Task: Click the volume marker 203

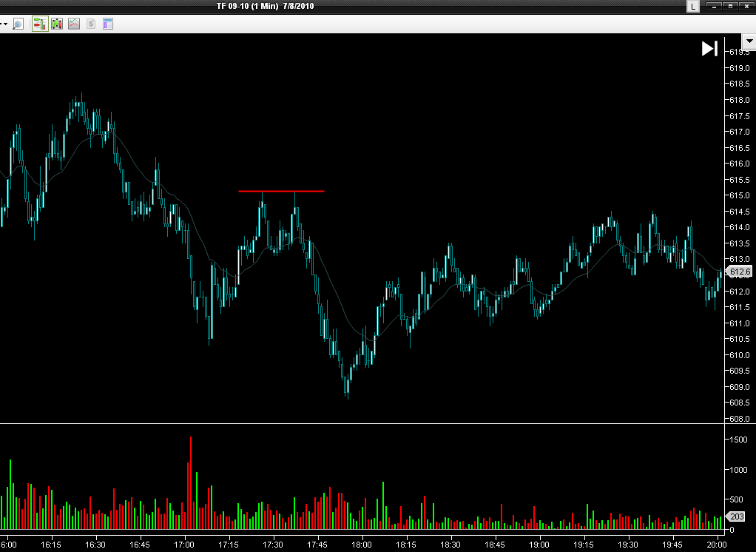Action: point(737,516)
